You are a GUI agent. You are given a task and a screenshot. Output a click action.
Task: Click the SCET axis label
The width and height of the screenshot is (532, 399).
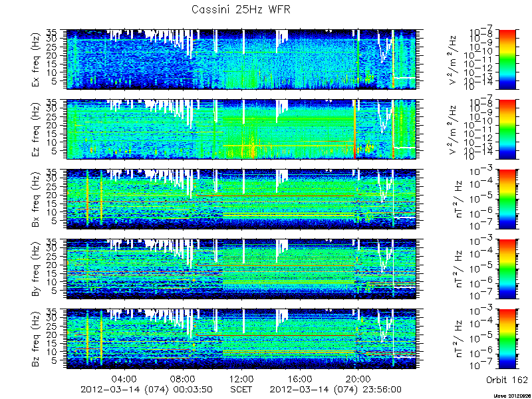click(x=241, y=389)
